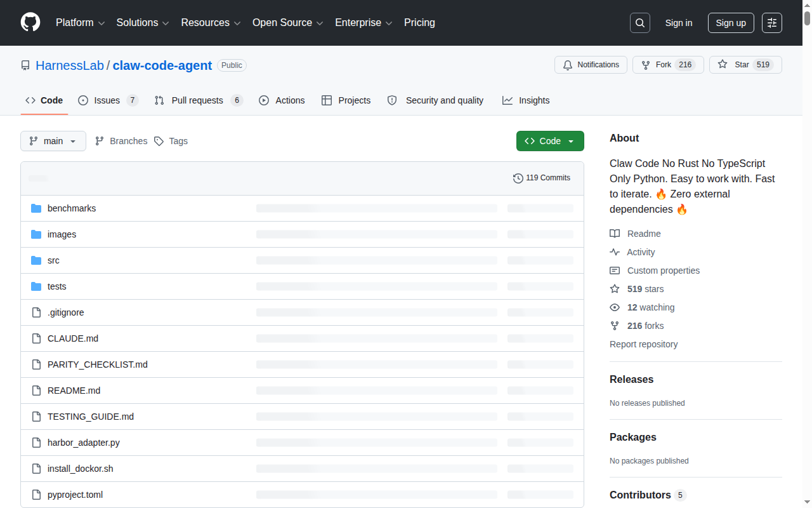The image size is (812, 508).
Task: Open the Insights tab
Action: click(x=526, y=100)
